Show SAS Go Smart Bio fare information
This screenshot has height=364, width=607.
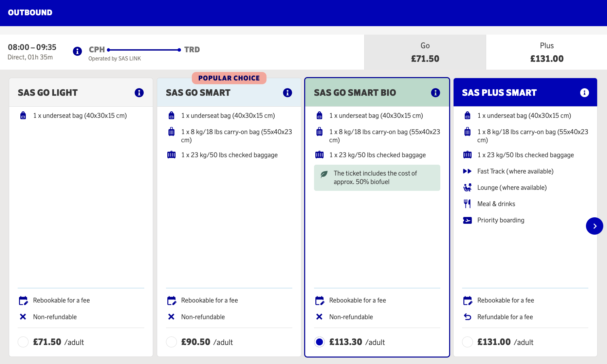[436, 93]
